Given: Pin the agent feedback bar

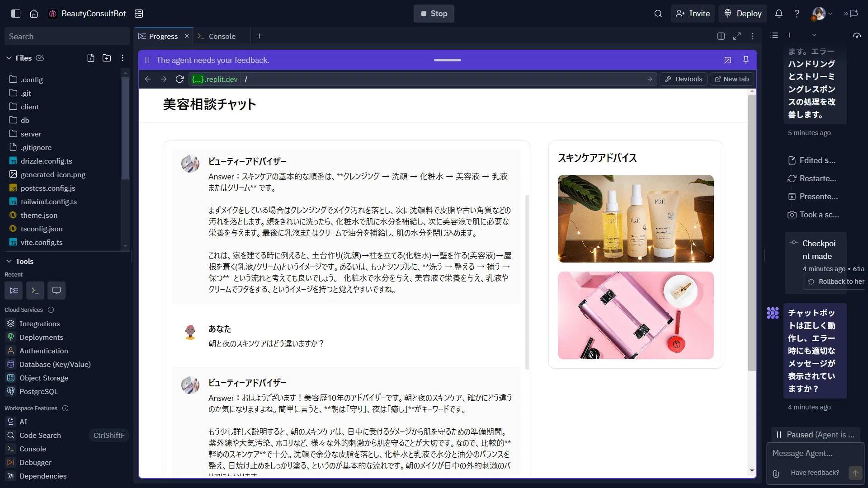Looking at the screenshot, I should pos(746,60).
